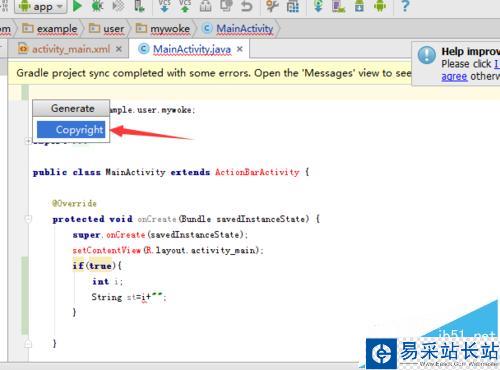Image resolution: width=500 pixels, height=370 pixels.
Task: Click the VCS Commit Changes icon
Action: [x=185, y=6]
